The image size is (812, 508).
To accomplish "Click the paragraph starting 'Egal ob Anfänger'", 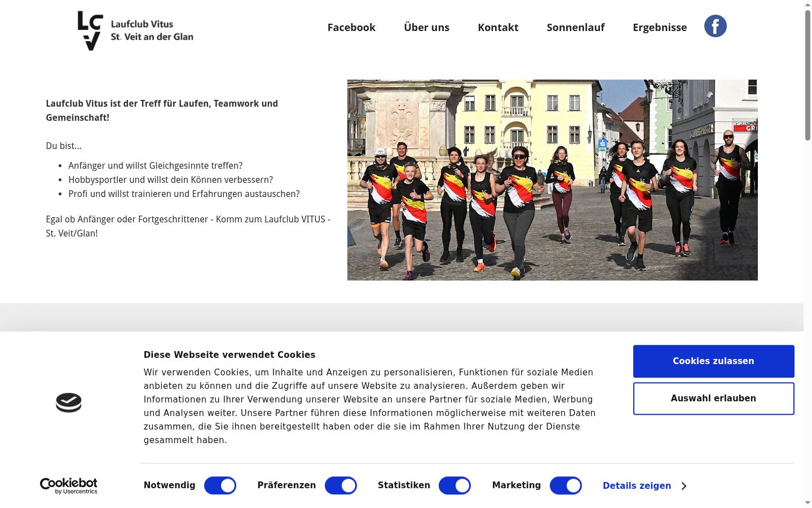I will click(188, 226).
